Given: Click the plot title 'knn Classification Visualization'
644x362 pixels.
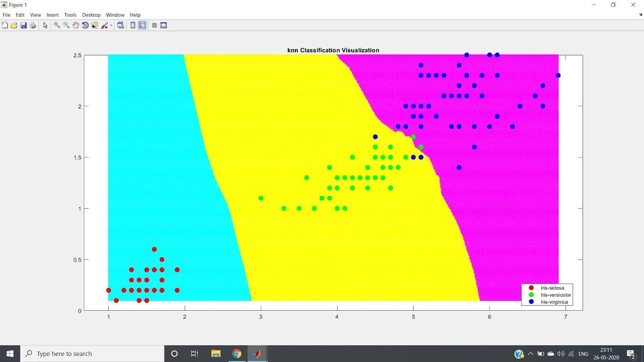Looking at the screenshot, I should (333, 50).
